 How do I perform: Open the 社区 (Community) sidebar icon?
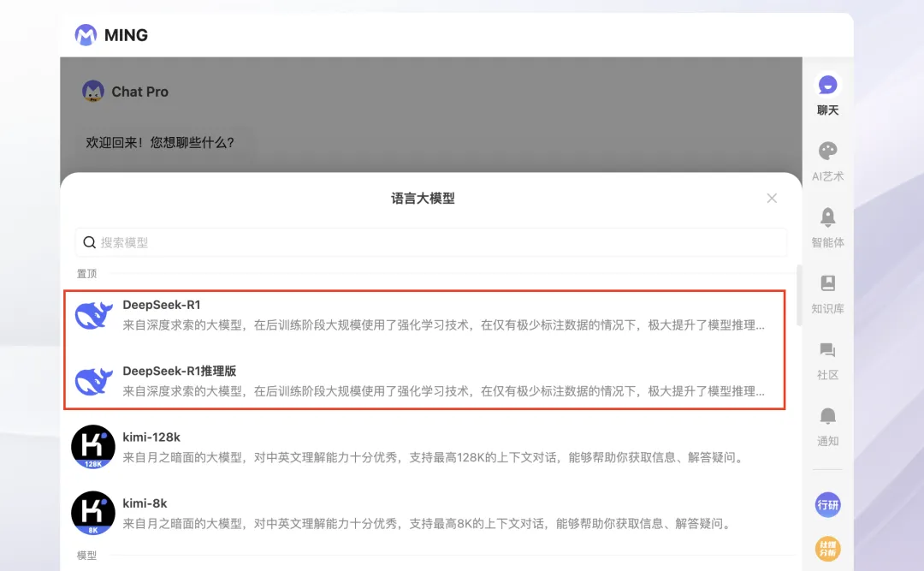(826, 356)
